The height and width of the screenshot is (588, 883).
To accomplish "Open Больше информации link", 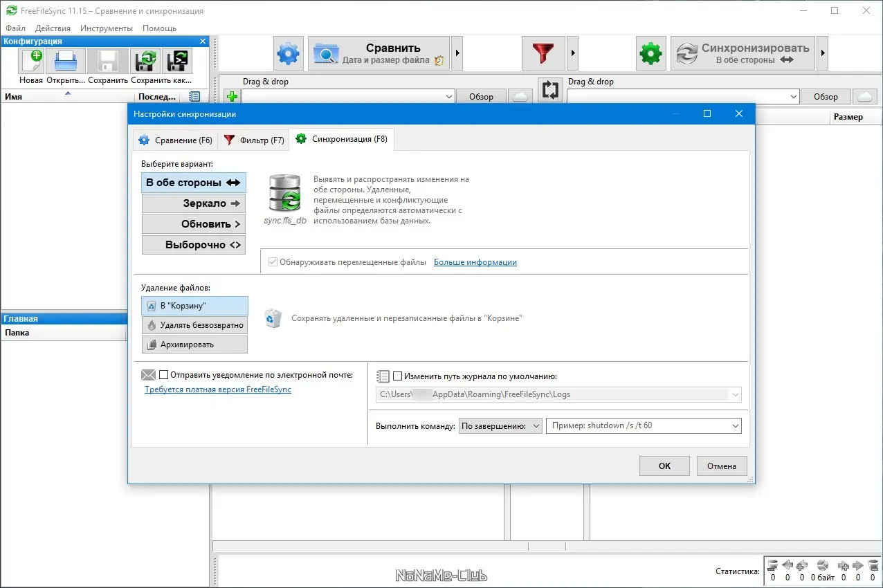I will (x=475, y=262).
